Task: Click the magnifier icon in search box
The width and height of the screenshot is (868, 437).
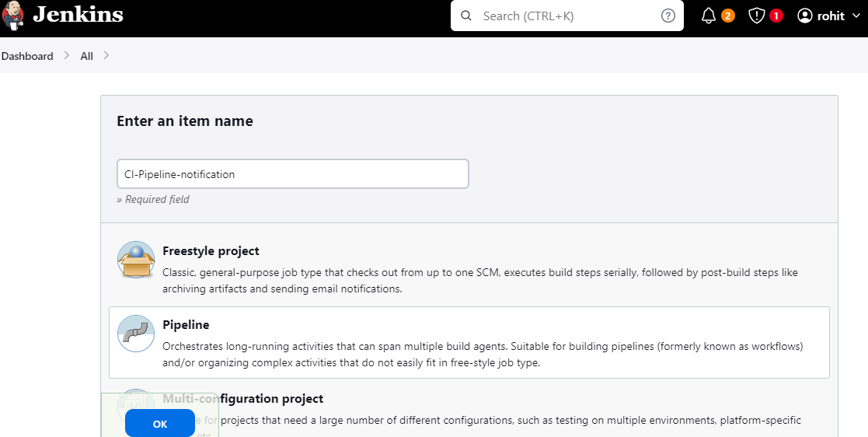Action: pos(466,16)
